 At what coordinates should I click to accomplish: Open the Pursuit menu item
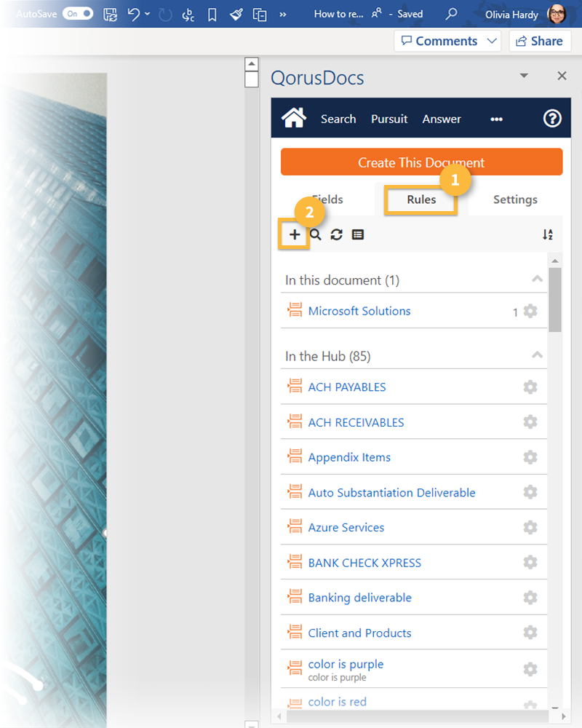pyautogui.click(x=389, y=119)
